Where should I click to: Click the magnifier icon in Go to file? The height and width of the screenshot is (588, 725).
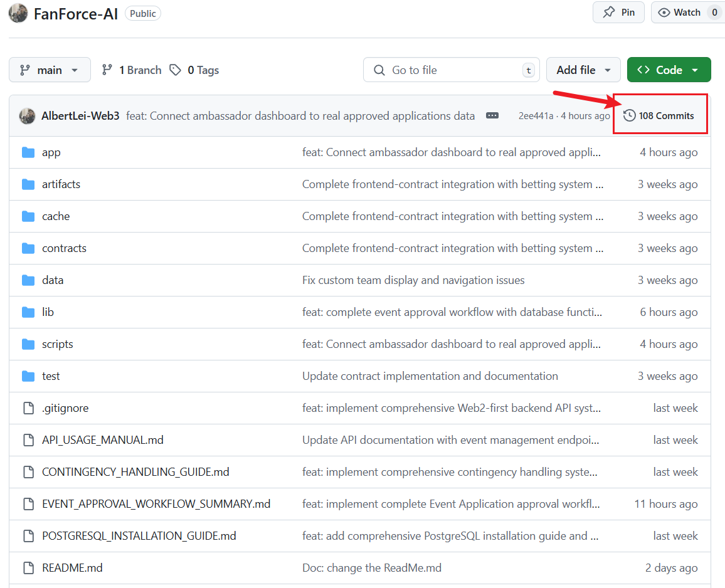point(379,70)
